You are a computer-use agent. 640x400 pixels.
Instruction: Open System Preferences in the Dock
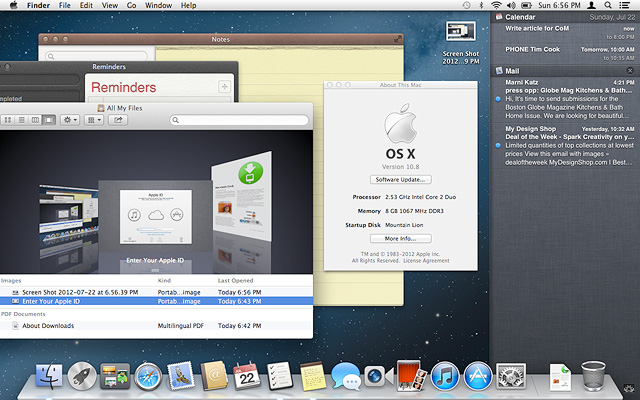point(512,377)
